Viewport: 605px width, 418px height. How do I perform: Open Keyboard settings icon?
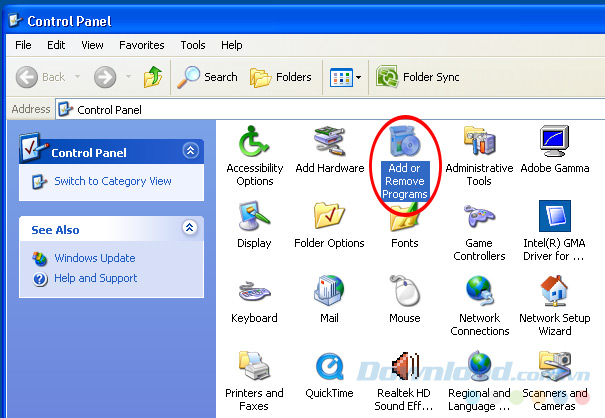(x=254, y=291)
